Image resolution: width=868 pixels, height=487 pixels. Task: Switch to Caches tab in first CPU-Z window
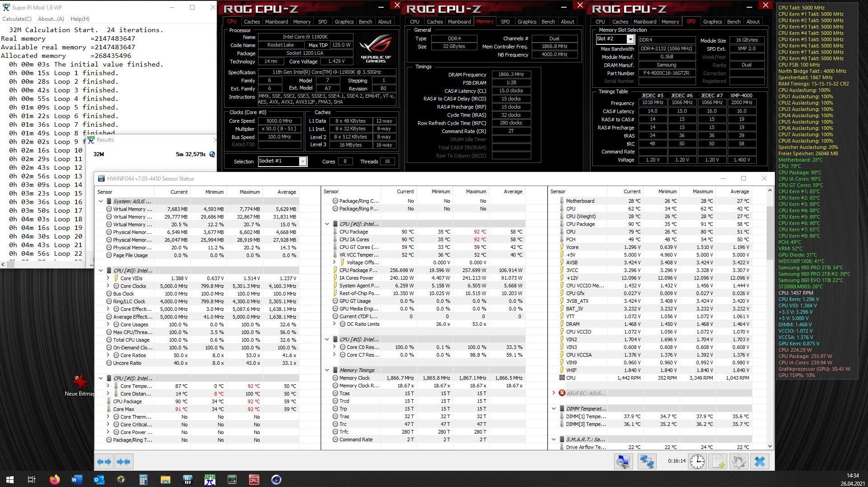point(252,22)
